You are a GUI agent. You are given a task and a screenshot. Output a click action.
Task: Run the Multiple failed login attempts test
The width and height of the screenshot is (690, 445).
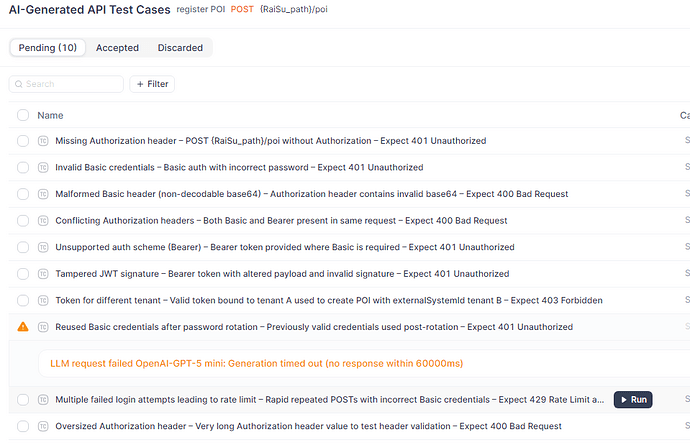point(632,400)
